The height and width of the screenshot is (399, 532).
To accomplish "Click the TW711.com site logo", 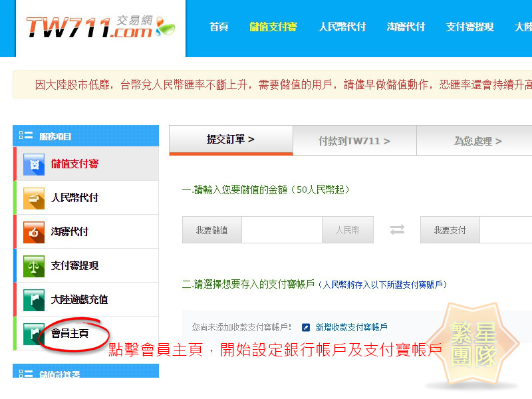I will pyautogui.click(x=100, y=27).
